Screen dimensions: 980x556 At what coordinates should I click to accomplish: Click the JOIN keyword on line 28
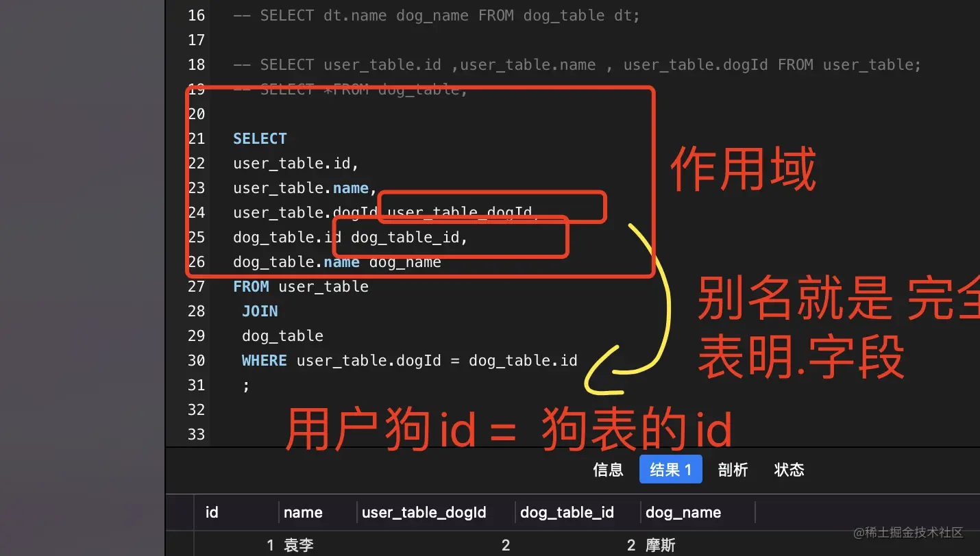pyautogui.click(x=260, y=311)
